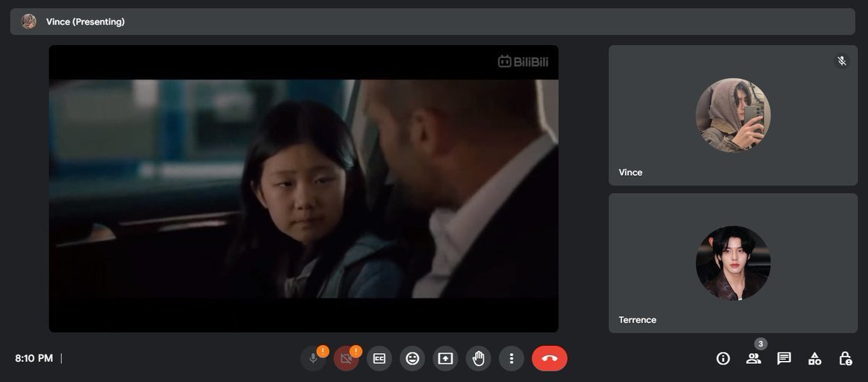
Task: Show the participants list
Action: point(754,358)
